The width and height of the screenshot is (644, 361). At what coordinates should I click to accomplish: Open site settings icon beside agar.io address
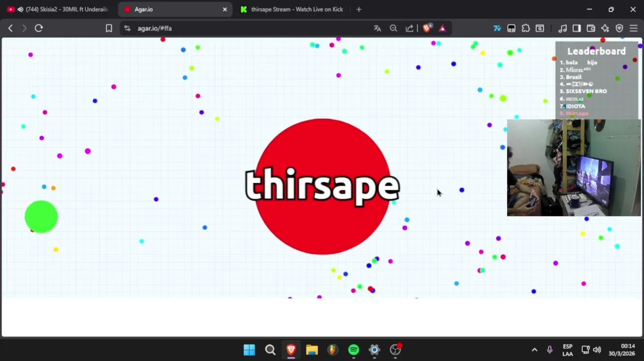pyautogui.click(x=127, y=29)
